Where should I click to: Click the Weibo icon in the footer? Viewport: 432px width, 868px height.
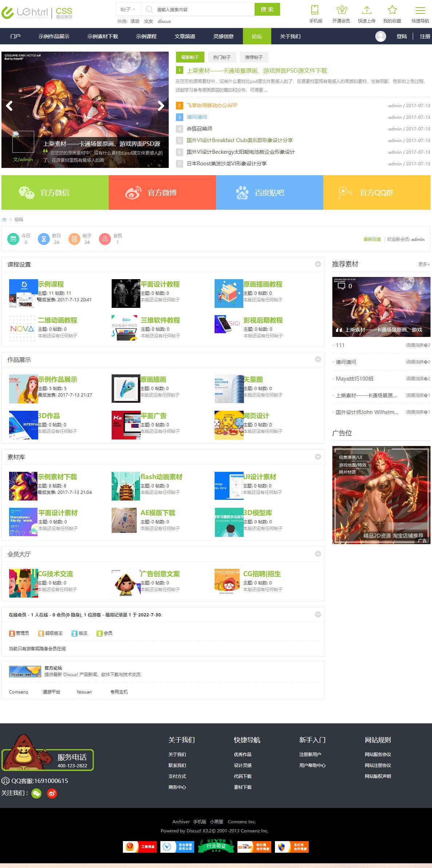click(x=52, y=793)
